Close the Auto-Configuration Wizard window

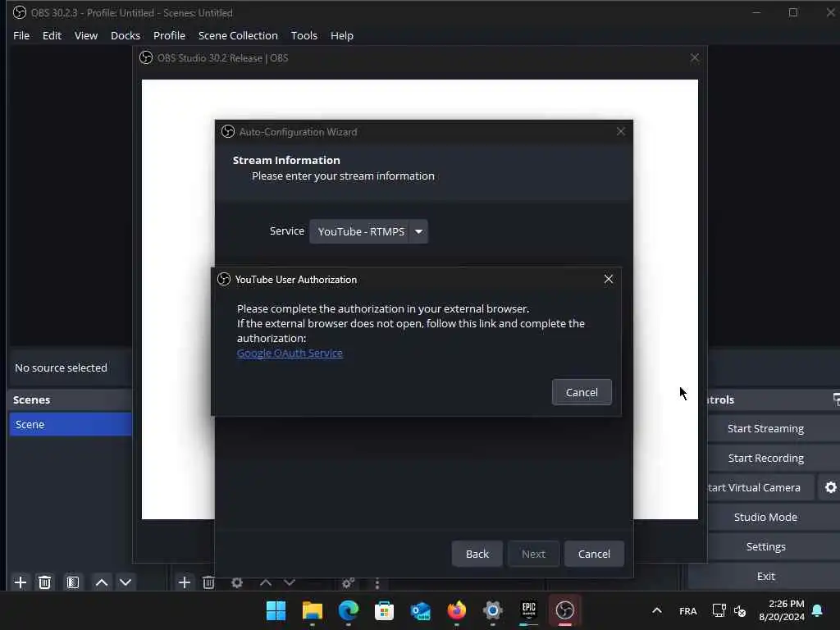(621, 131)
